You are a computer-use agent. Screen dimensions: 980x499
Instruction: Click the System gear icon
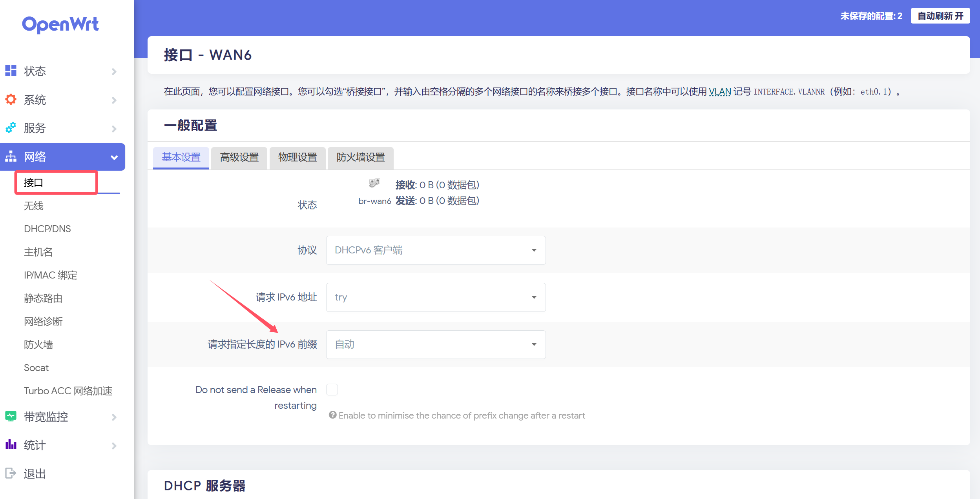(x=11, y=99)
